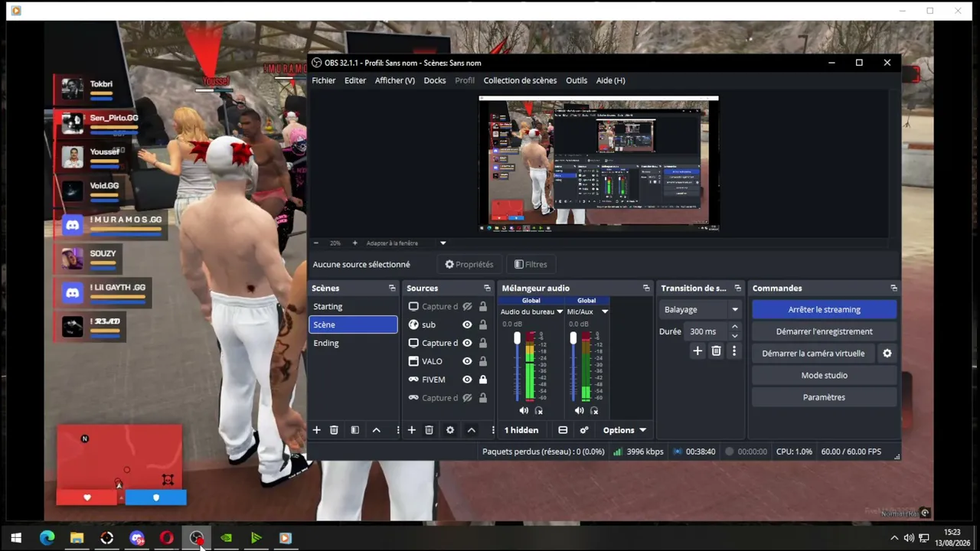
Task: Expand the Balayage transition dropdown
Action: click(x=734, y=310)
